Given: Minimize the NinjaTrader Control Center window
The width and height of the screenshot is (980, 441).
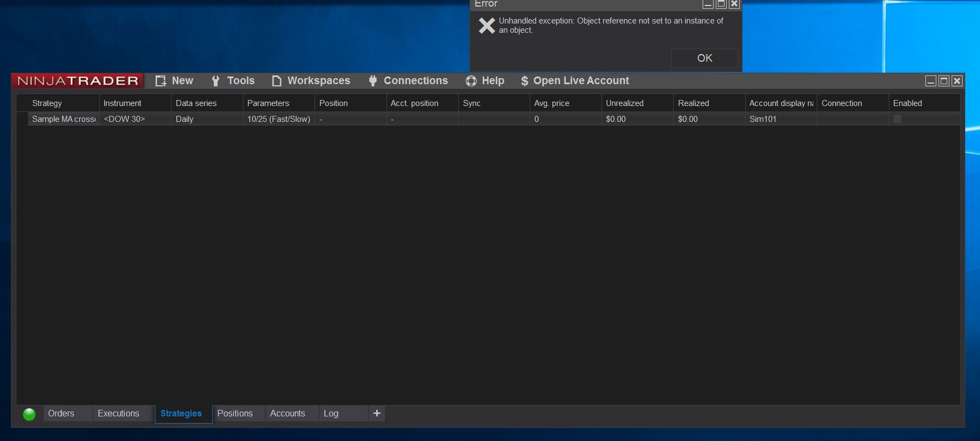Looking at the screenshot, I should [x=931, y=81].
